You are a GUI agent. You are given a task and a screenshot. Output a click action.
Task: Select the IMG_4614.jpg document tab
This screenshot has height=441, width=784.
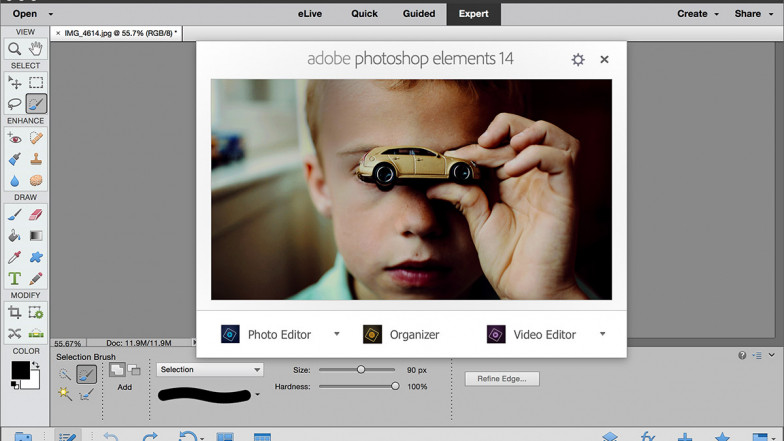[120, 33]
